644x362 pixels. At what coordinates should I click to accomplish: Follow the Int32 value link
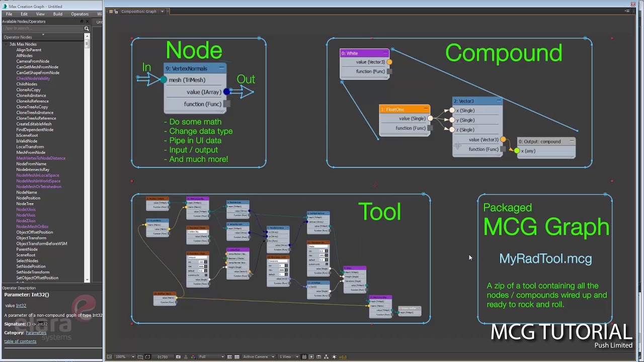coord(21,306)
